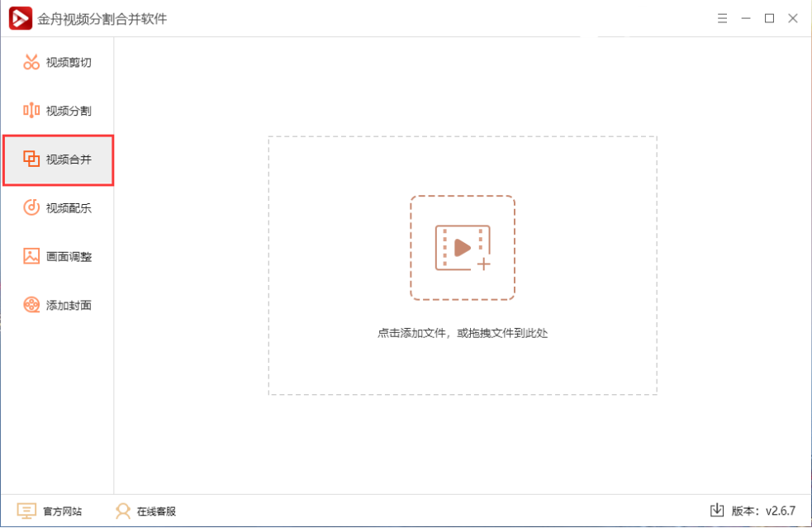Click the central add-video play icon
812x528 pixels.
tap(463, 247)
